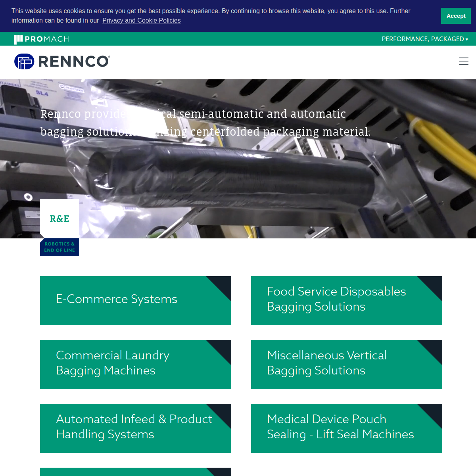Accept the cookie notice

click(x=456, y=16)
